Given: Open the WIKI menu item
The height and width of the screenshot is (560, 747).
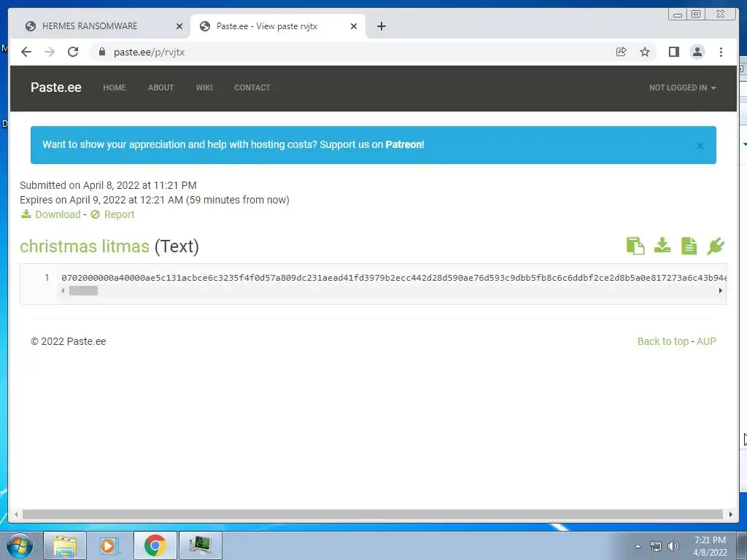Looking at the screenshot, I should pyautogui.click(x=204, y=87).
